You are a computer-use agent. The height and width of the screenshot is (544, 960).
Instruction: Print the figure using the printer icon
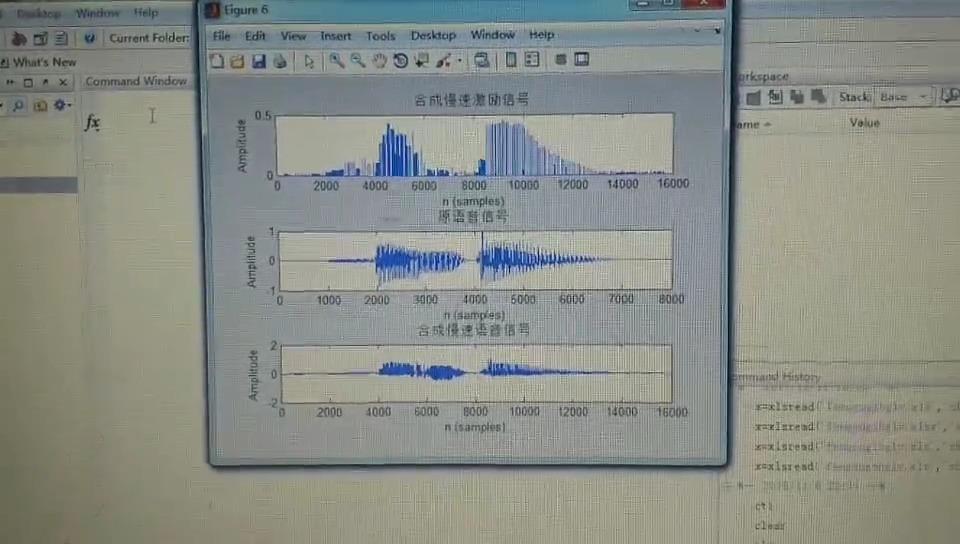click(280, 61)
